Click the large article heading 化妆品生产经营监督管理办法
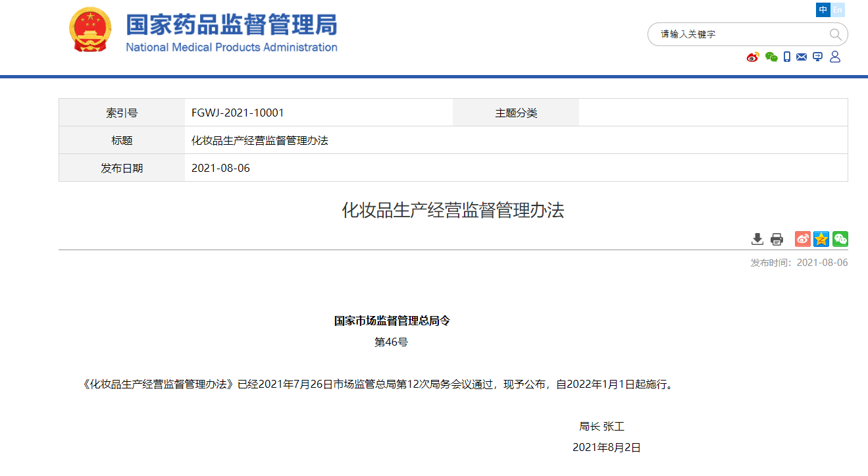The height and width of the screenshot is (476, 868). 453,210
